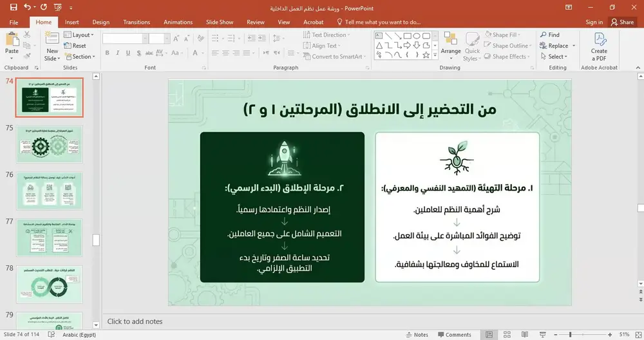Expand the shapes gallery More arrow

click(435, 55)
